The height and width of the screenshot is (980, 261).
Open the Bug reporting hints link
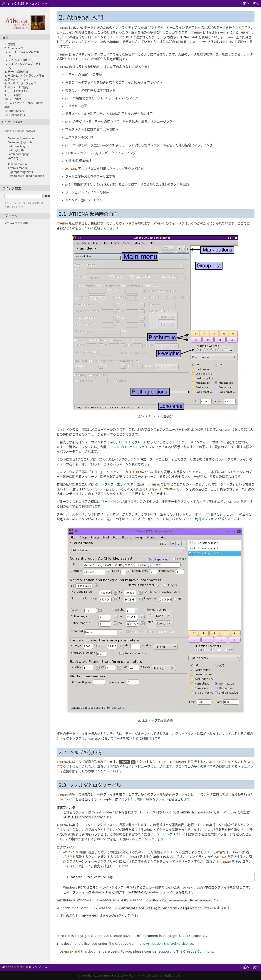pos(20,172)
